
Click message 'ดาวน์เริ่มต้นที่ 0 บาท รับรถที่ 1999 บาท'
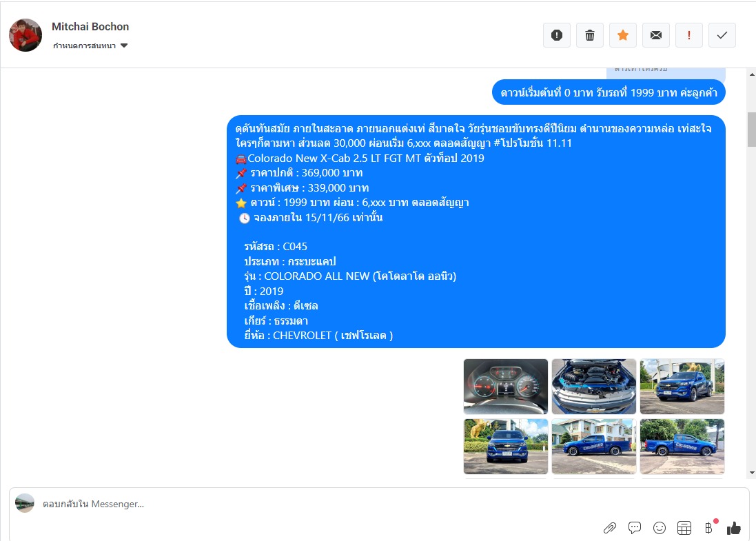609,92
